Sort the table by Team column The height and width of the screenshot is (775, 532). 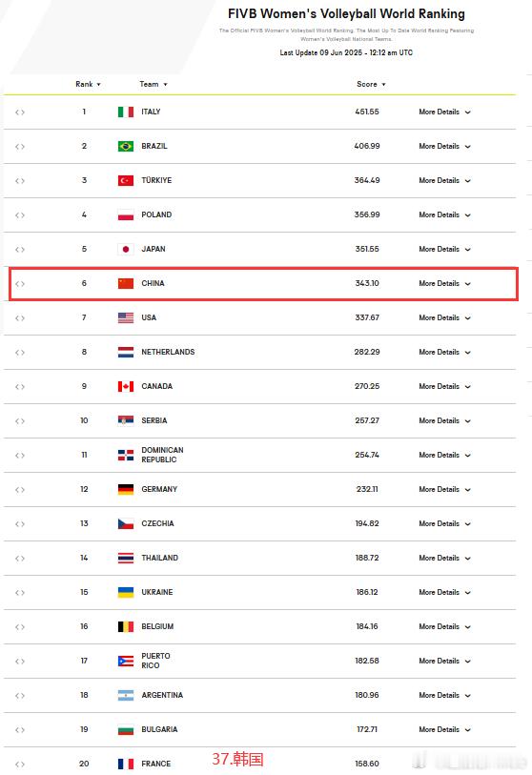[x=153, y=84]
